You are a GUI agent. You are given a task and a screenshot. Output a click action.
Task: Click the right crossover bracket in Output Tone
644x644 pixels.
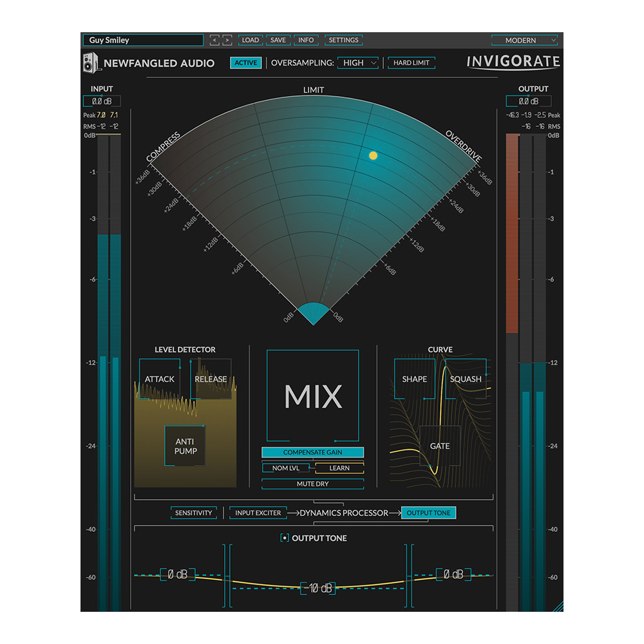click(409, 576)
